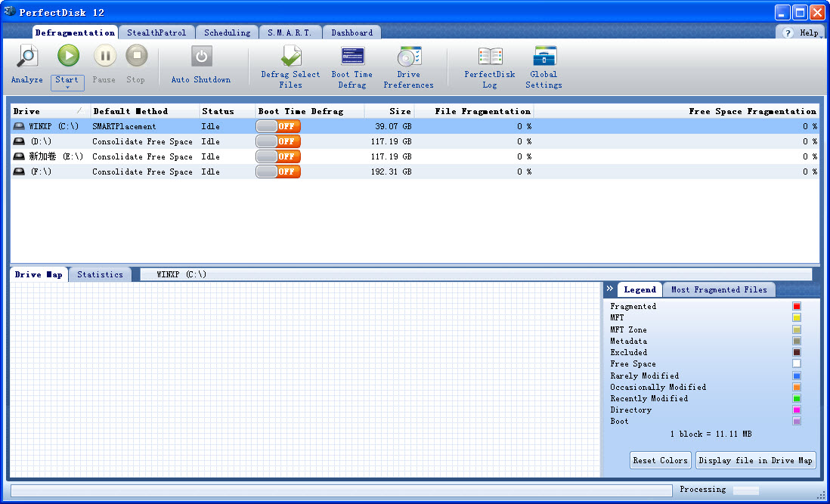Open Global Settings toolbox icon

544,57
